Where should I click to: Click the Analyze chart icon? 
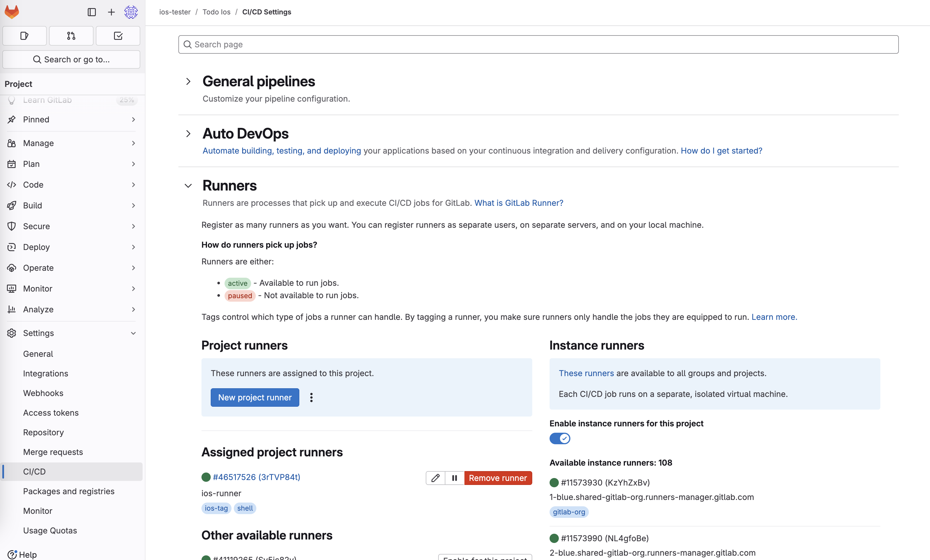pos(12,309)
